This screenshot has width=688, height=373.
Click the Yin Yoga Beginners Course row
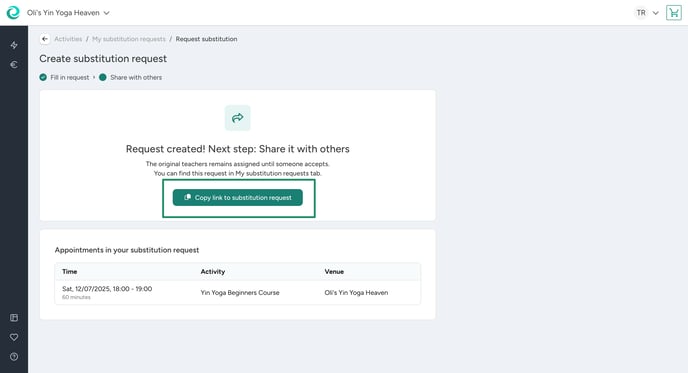pos(238,292)
